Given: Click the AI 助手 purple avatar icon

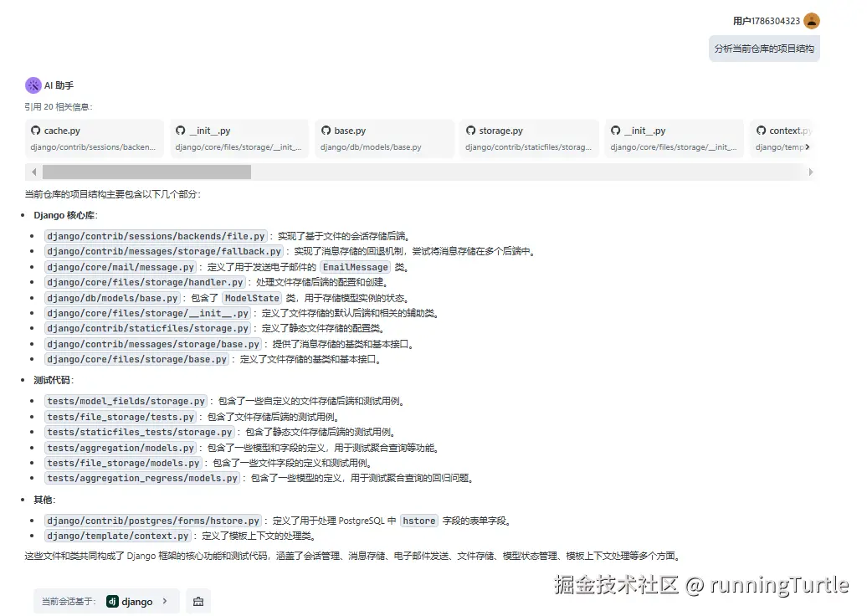Looking at the screenshot, I should click(33, 85).
